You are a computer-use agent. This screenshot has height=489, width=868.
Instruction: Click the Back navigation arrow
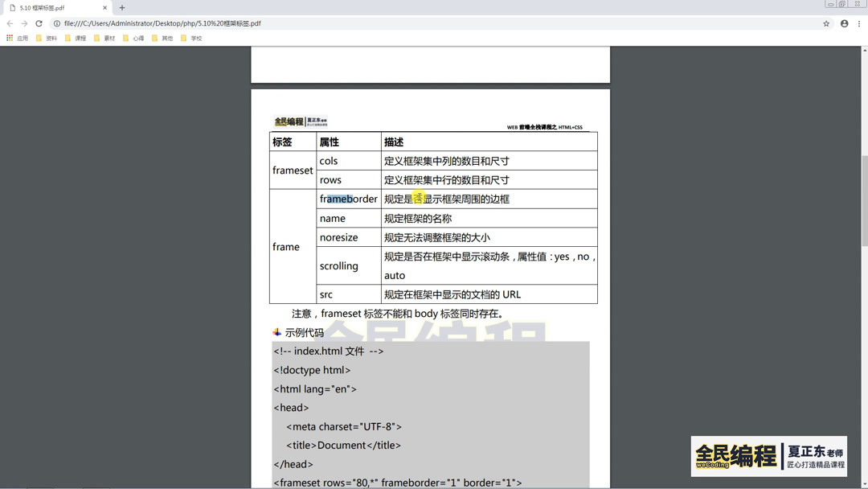tap(11, 23)
